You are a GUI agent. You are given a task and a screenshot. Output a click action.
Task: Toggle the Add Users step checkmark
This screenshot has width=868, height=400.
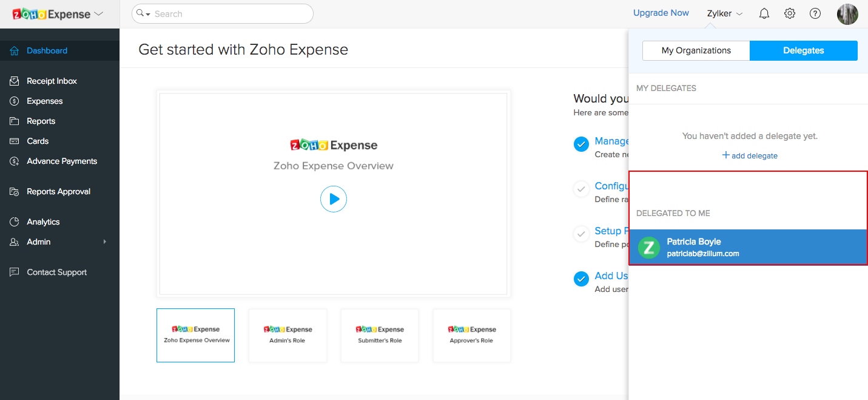pyautogui.click(x=581, y=279)
